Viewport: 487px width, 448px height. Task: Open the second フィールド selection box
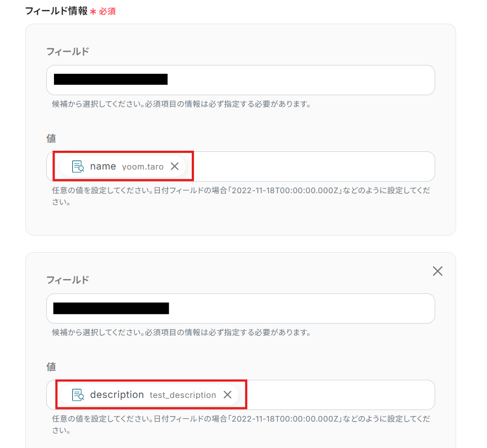click(240, 308)
